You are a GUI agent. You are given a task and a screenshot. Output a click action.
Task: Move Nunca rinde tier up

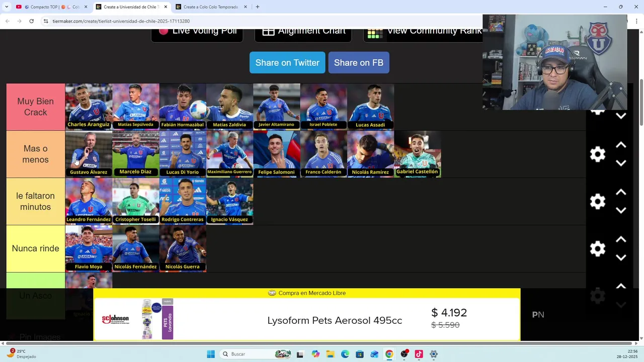(x=621, y=239)
